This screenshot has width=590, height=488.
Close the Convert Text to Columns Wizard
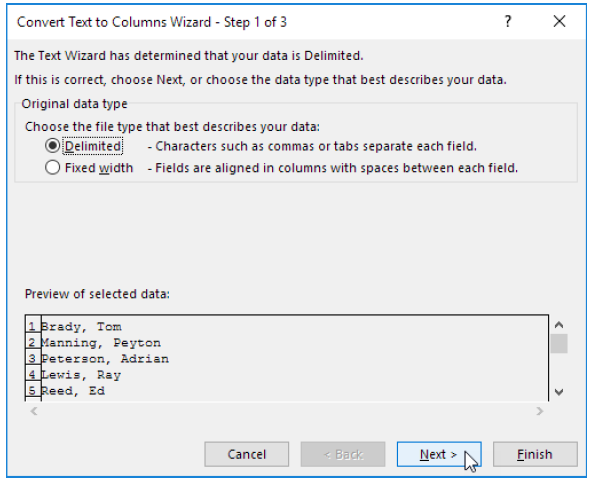point(559,21)
